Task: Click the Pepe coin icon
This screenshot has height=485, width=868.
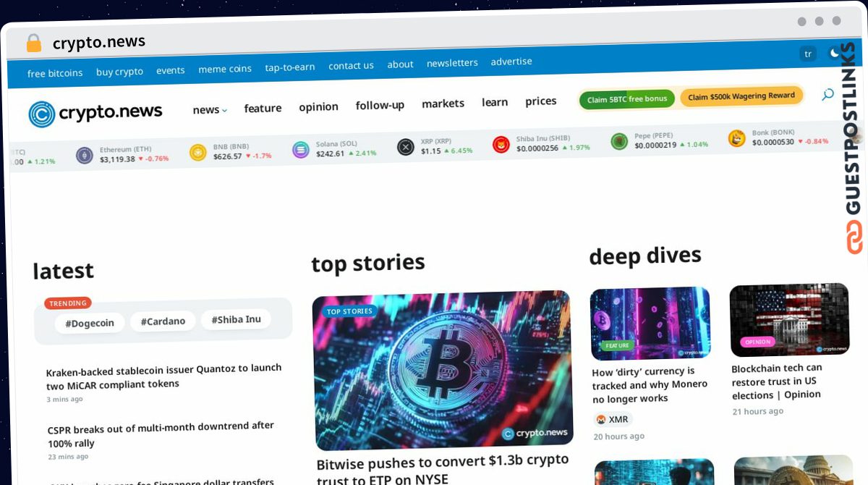Action: [619, 141]
